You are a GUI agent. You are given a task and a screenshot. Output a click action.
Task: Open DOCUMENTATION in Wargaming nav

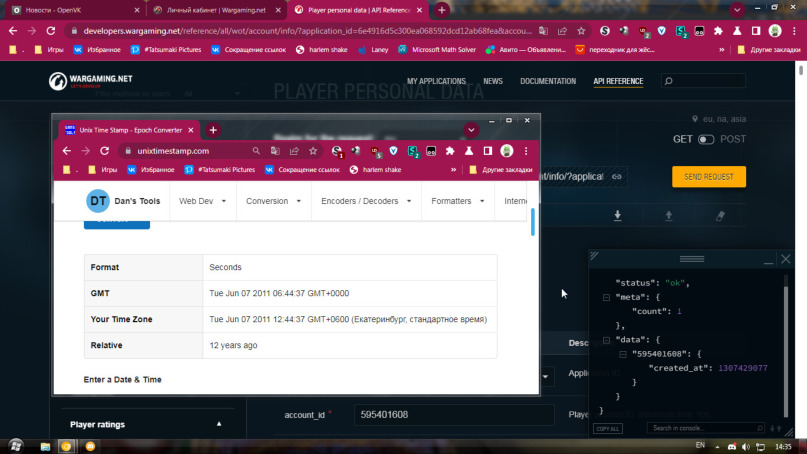click(548, 81)
